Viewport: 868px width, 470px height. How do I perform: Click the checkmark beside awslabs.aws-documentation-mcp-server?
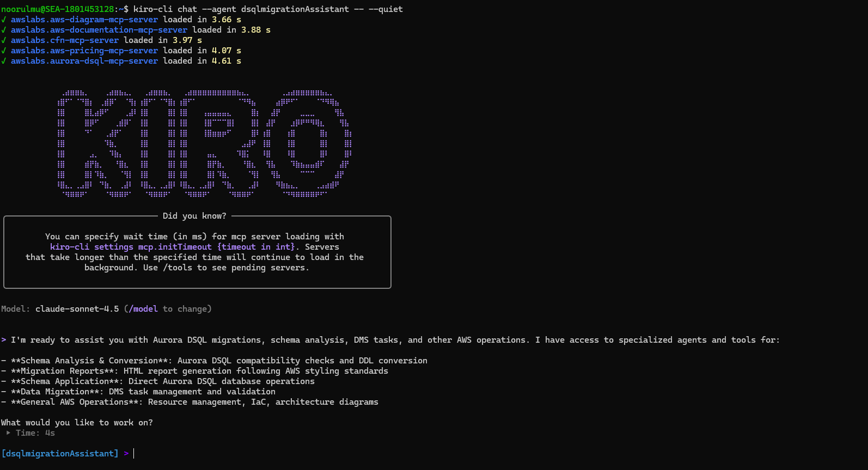[x=4, y=30]
